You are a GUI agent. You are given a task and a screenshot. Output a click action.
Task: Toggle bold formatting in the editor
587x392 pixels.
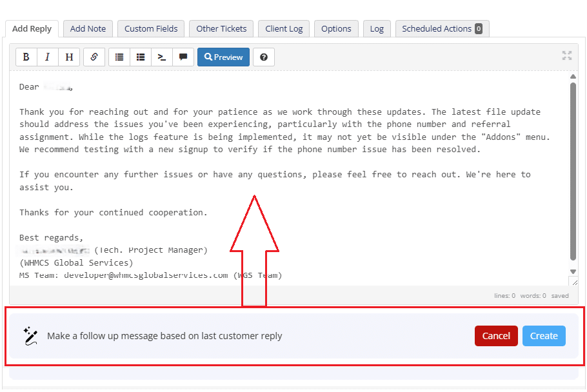point(26,57)
